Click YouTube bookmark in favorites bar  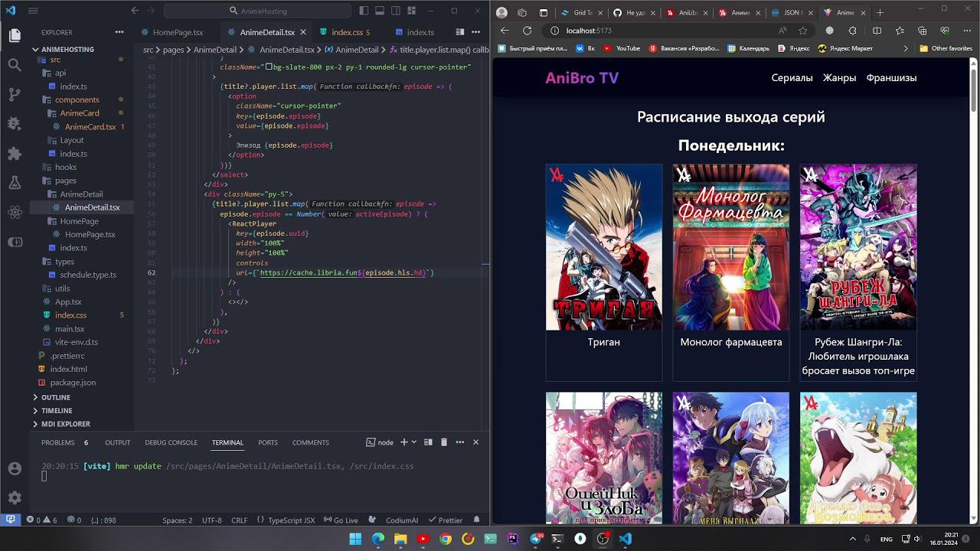click(x=622, y=48)
